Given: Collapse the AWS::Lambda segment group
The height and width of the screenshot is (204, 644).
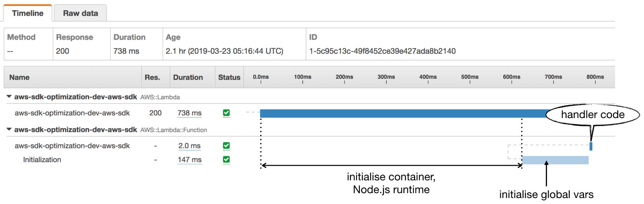Looking at the screenshot, I should pos(9,97).
